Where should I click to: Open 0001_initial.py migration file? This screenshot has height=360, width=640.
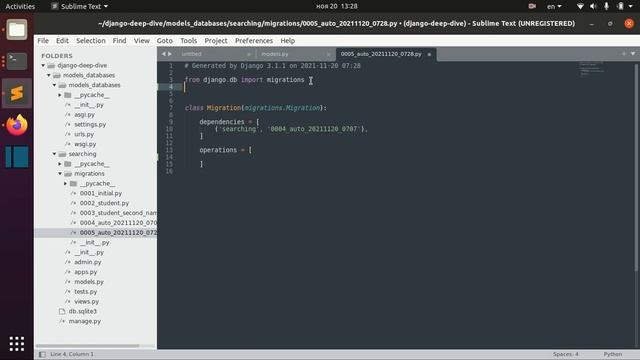tap(101, 193)
